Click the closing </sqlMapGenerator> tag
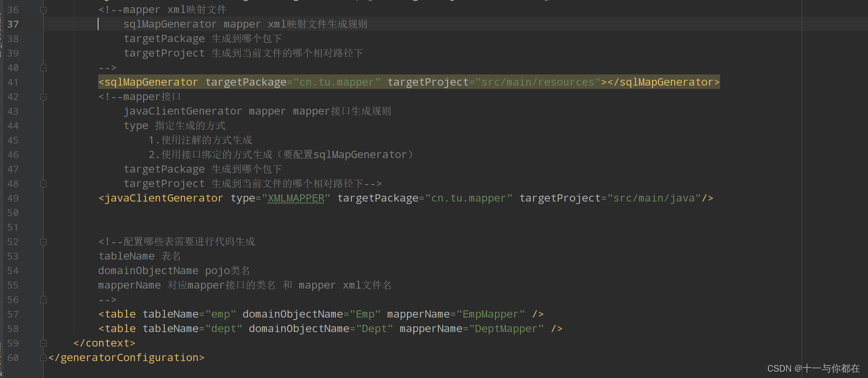Image resolution: width=868 pixels, height=378 pixels. (x=664, y=82)
